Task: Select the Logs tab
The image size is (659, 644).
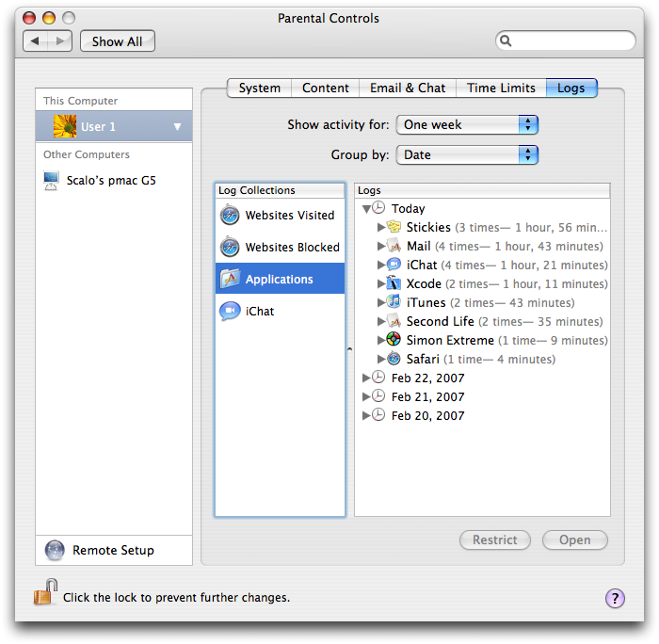Action: pyautogui.click(x=571, y=88)
